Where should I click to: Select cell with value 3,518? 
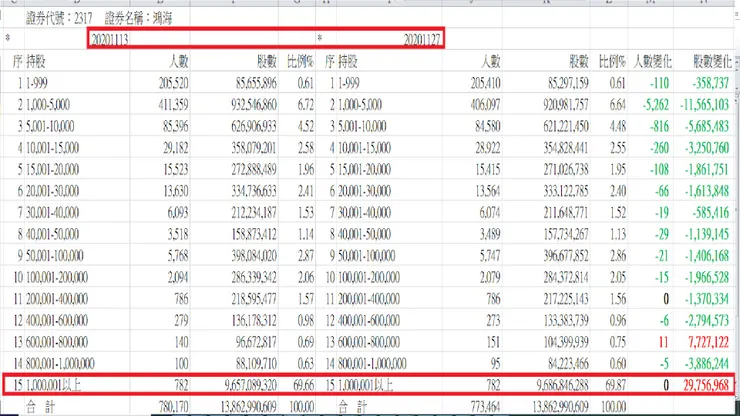point(178,234)
